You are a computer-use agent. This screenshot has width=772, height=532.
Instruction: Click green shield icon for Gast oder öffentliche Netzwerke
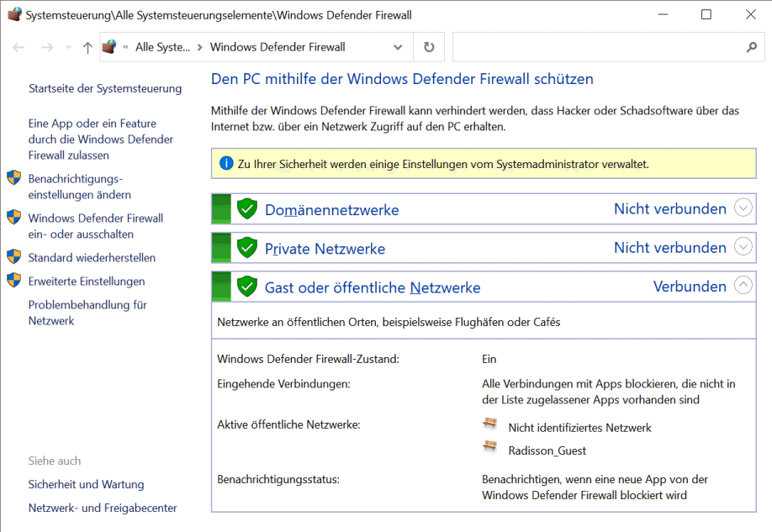coord(247,287)
